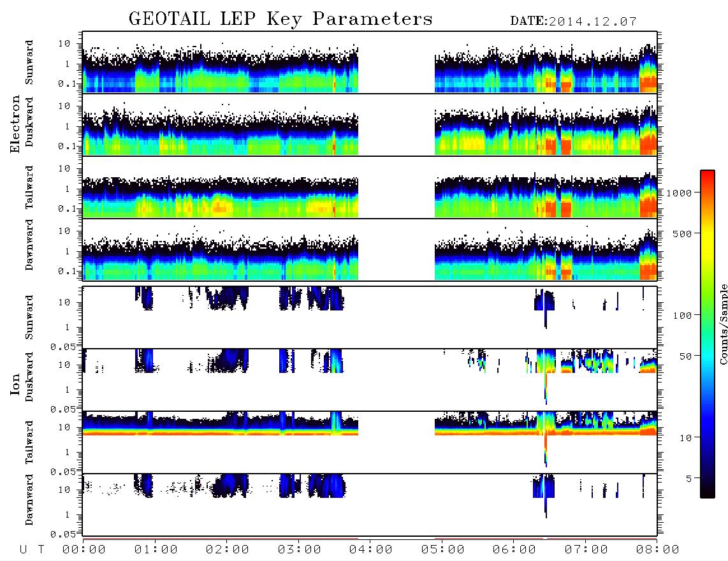The image size is (728, 561).
Task: Click the 03:00 time tick label
Action: 300,550
